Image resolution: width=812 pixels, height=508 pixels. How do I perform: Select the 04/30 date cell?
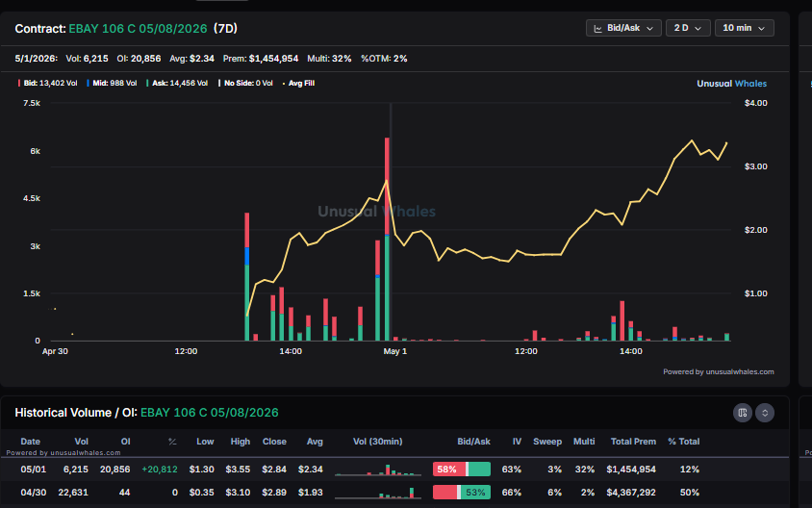(33, 493)
